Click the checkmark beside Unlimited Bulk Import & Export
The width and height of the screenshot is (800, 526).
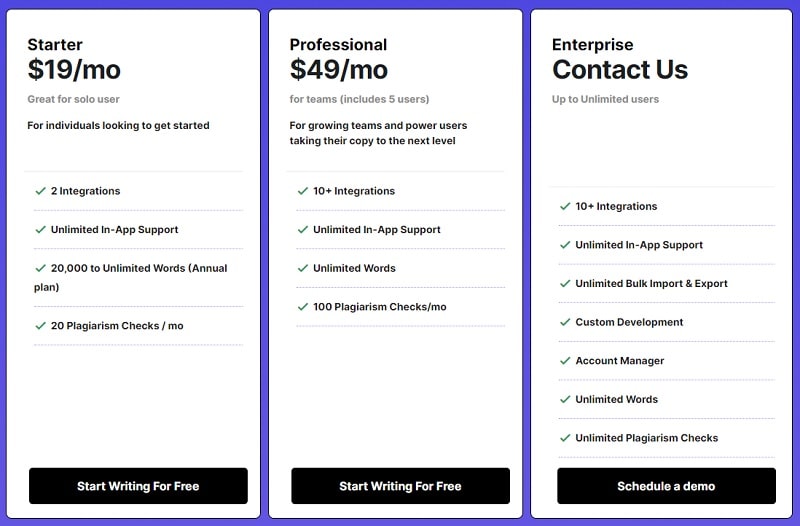point(565,284)
